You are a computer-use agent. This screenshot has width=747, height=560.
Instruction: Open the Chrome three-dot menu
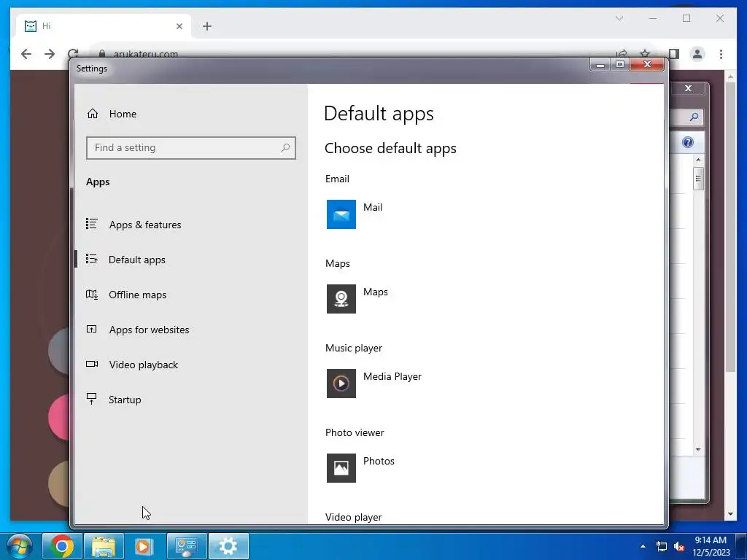click(721, 54)
